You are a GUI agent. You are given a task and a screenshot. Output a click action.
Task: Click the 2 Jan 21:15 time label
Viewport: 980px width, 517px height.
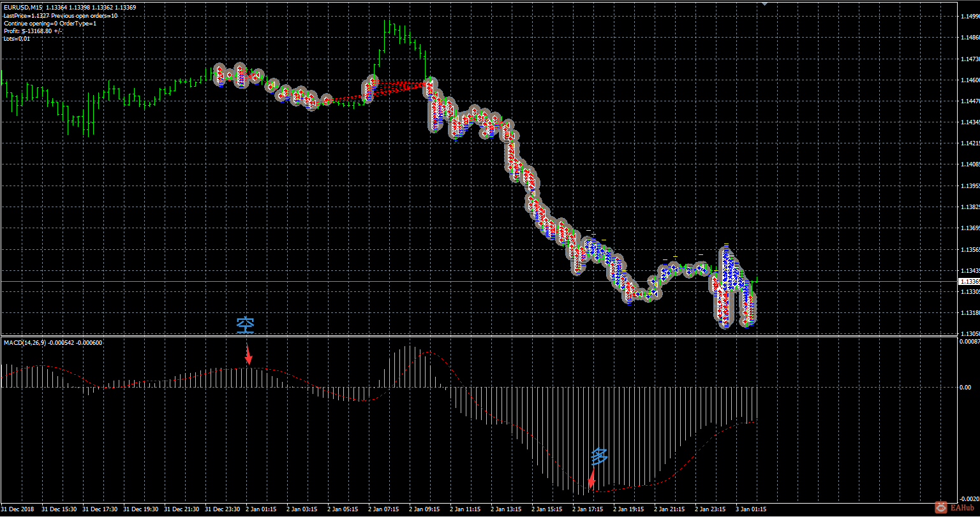click(x=670, y=509)
